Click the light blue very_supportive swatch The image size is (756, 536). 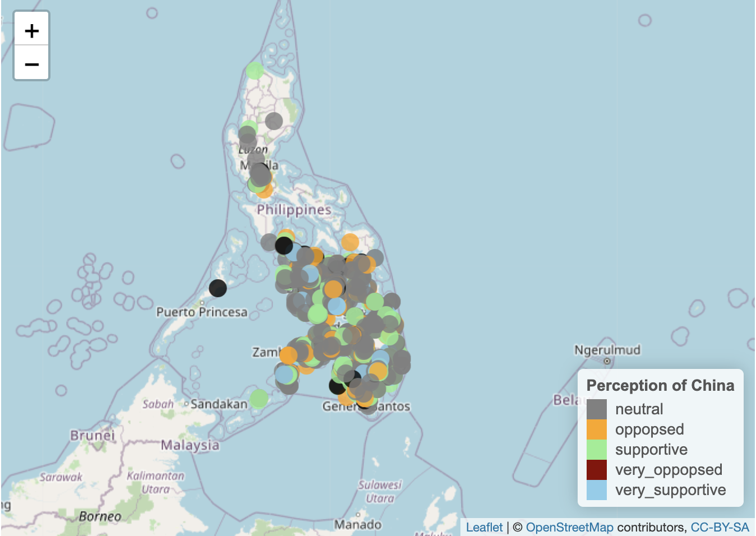[596, 490]
